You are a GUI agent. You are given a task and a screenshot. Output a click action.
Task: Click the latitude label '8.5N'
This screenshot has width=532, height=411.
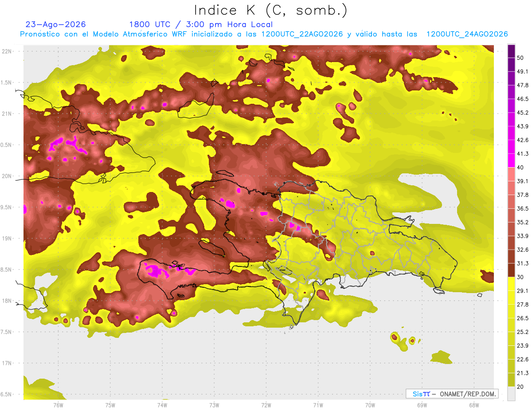coord(7,270)
